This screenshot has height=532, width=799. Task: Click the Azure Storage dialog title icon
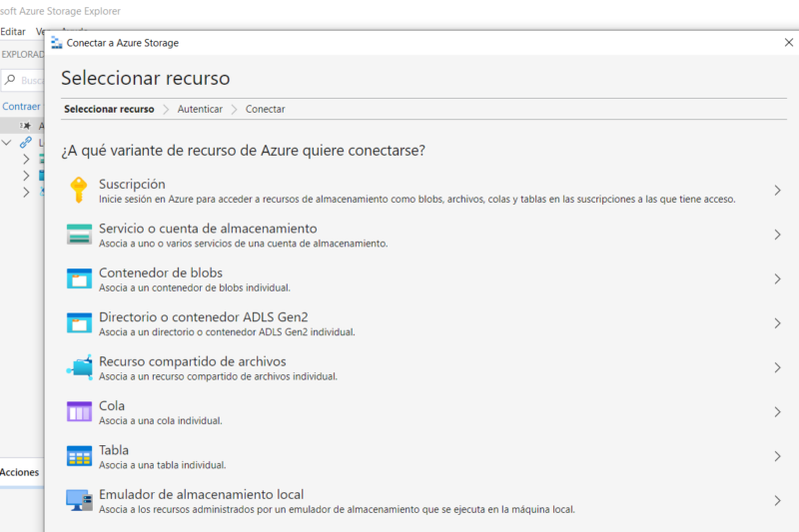tap(57, 43)
